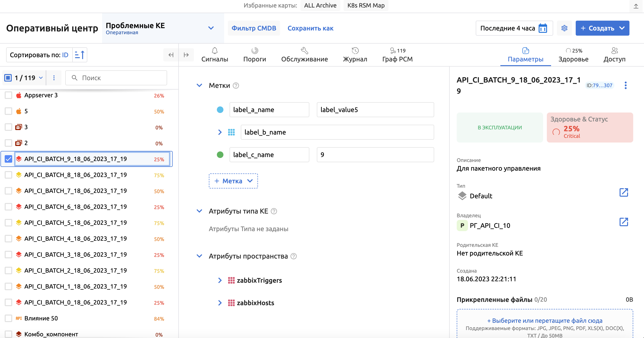Viewport: 644px width, 338px height.
Task: Toggle the select-all checkbox near 1 / 119
Action: pos(8,78)
